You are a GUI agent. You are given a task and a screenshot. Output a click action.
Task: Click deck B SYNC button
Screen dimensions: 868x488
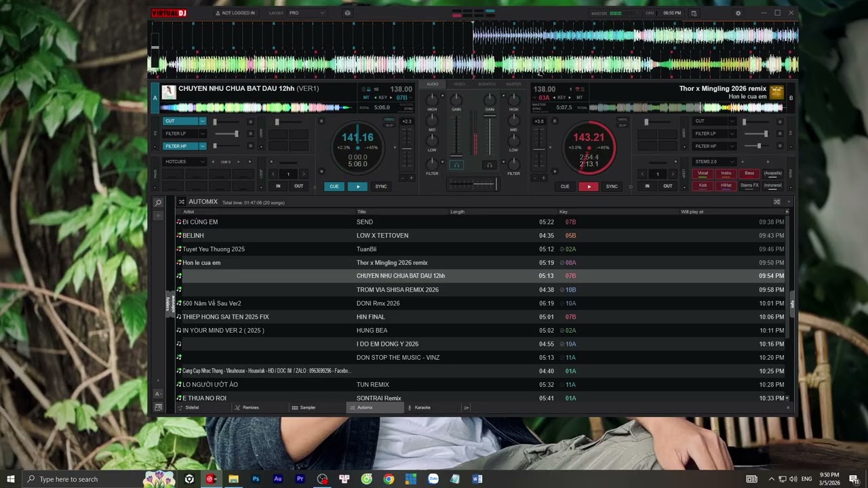[612, 186]
